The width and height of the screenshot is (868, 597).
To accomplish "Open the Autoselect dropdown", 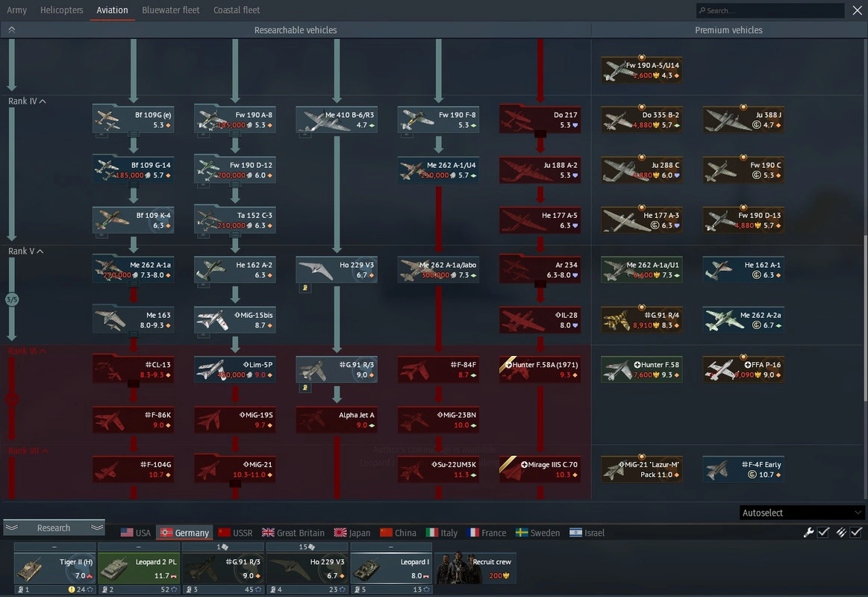I will click(802, 513).
